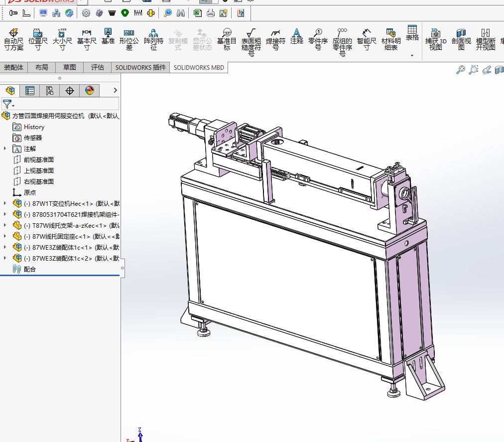Capture a 3D View (捕获3D视图)
The height and width of the screenshot is (442, 504).
tap(436, 39)
